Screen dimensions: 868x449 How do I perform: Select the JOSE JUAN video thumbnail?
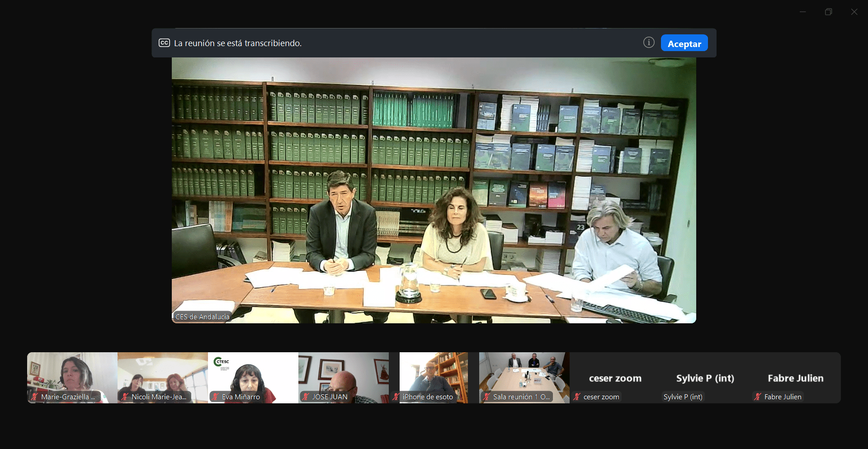(x=344, y=373)
